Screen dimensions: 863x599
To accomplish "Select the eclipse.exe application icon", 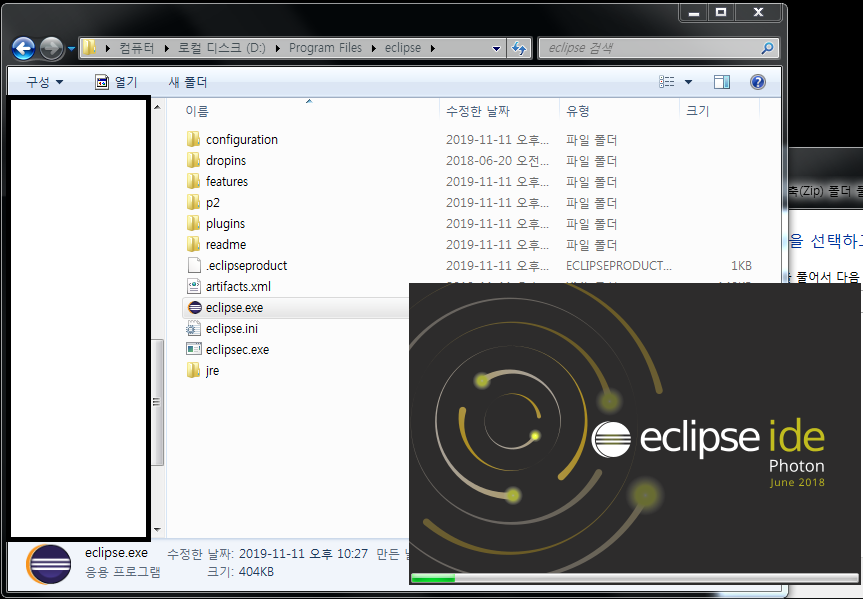I will point(195,308).
